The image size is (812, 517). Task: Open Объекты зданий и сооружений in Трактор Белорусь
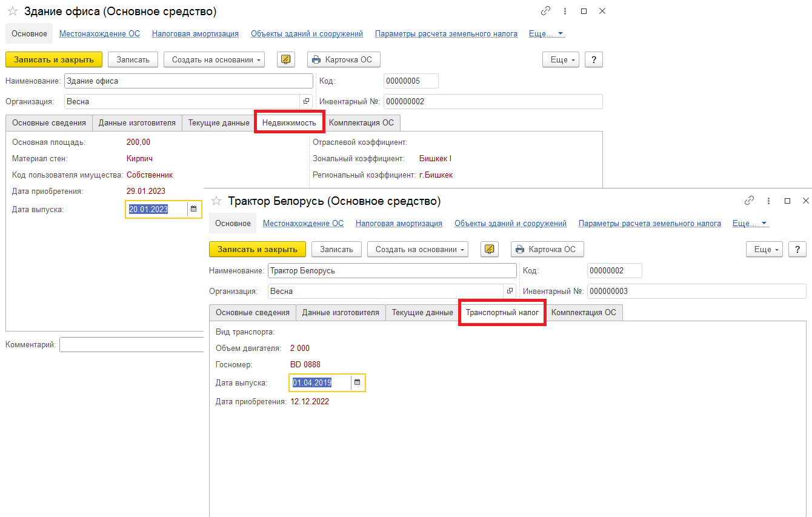510,223
